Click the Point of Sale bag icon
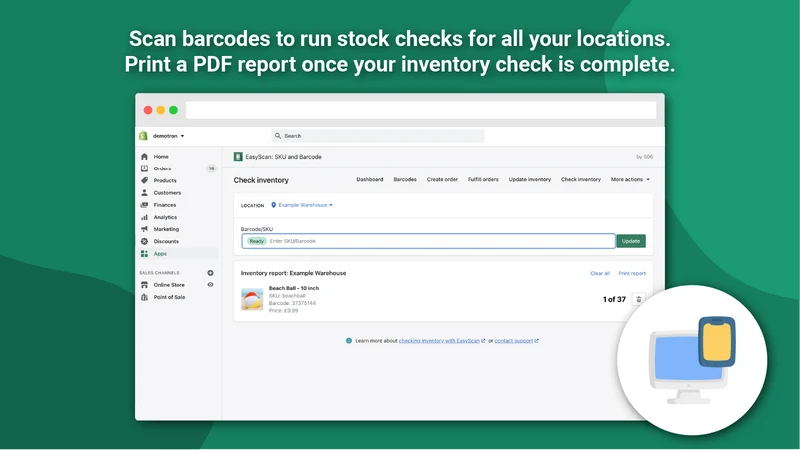Image resolution: width=800 pixels, height=450 pixels. [144, 297]
